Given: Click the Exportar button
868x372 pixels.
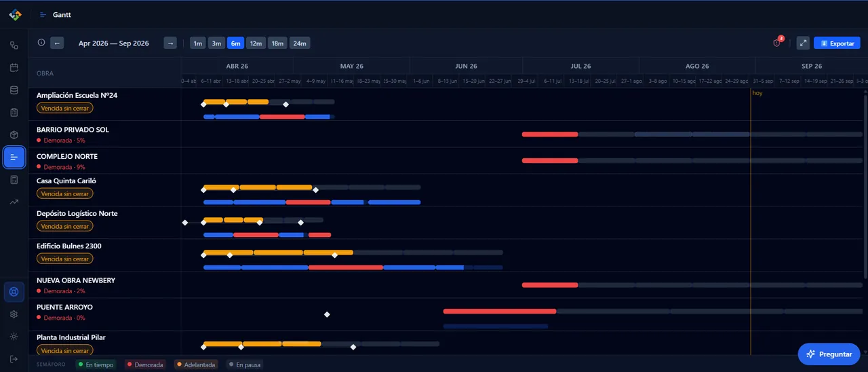Looking at the screenshot, I should 837,43.
